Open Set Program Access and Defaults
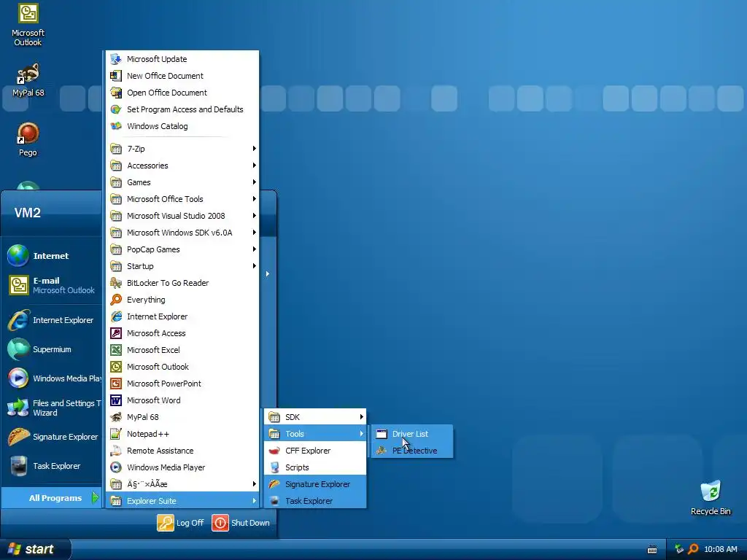The image size is (747, 560). click(183, 109)
